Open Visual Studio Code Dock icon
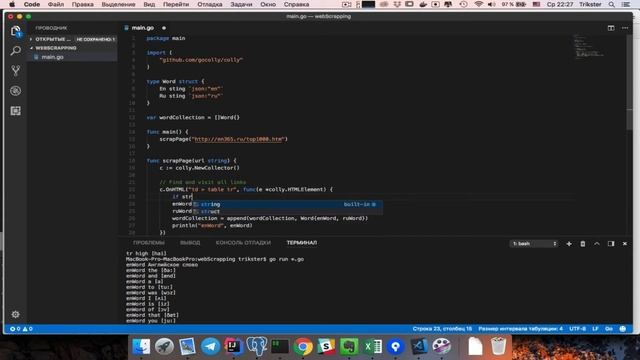640x360 pixels. tap(419, 347)
